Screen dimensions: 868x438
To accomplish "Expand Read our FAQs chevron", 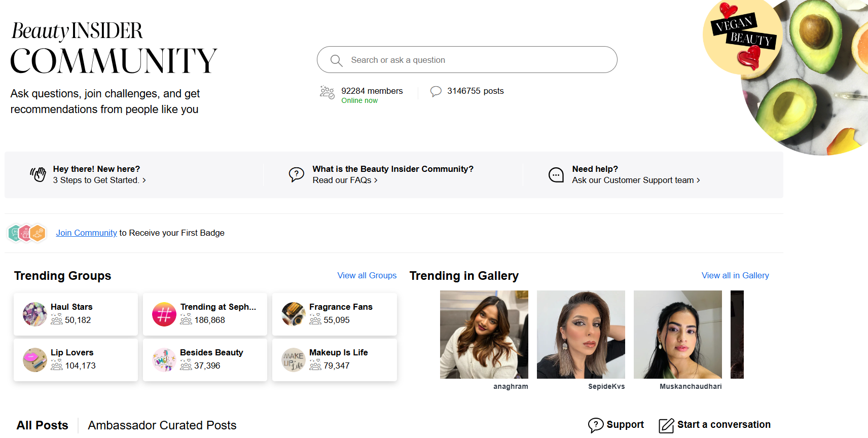I will [x=376, y=180].
